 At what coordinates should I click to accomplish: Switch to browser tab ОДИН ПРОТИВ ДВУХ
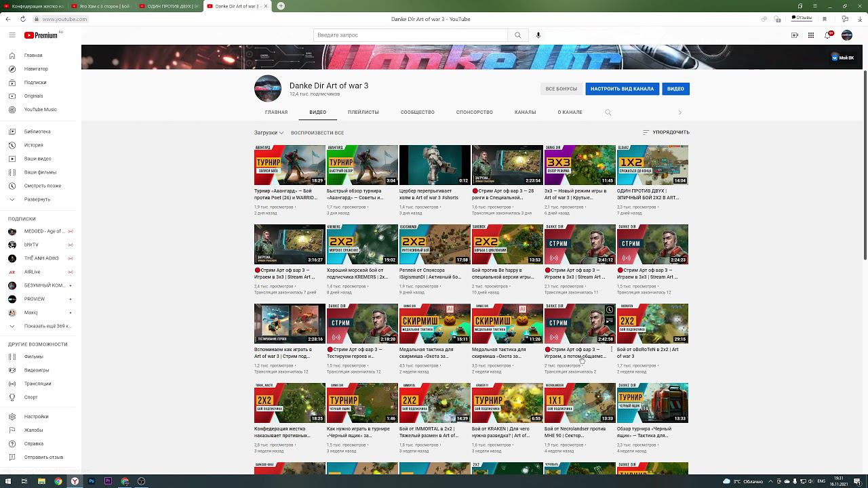[170, 6]
